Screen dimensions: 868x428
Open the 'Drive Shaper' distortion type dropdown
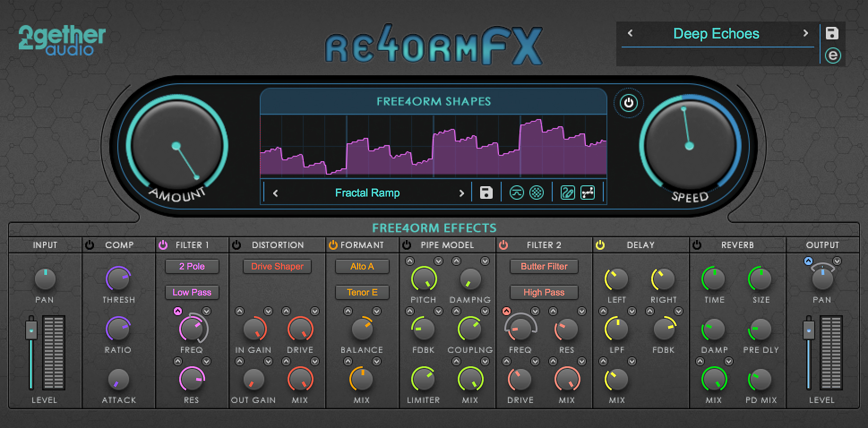277,266
